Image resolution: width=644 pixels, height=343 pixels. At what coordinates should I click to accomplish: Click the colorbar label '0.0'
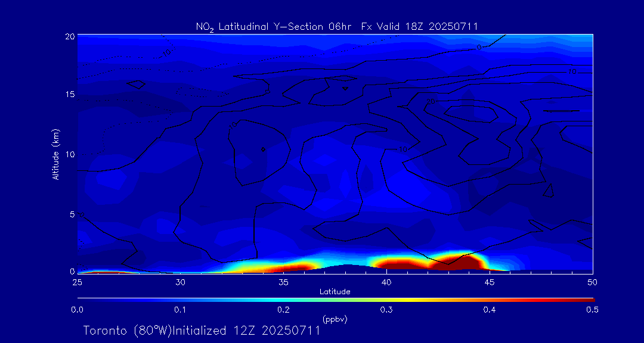77,310
